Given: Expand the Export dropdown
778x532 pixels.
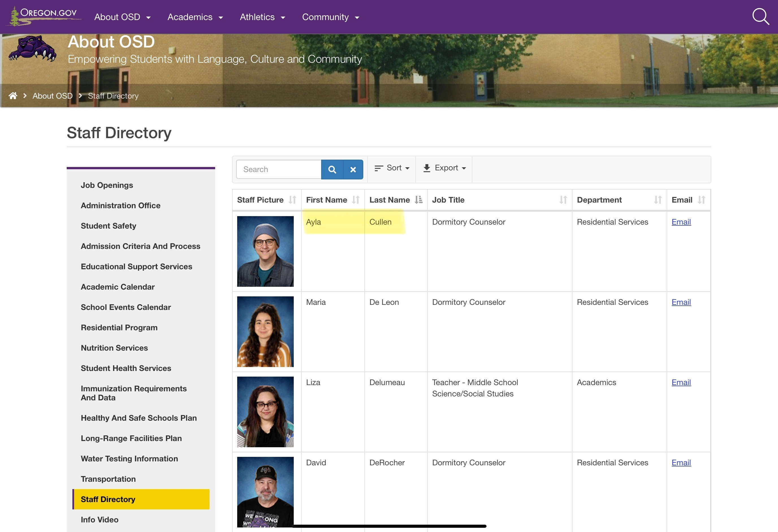Looking at the screenshot, I should pos(444,168).
